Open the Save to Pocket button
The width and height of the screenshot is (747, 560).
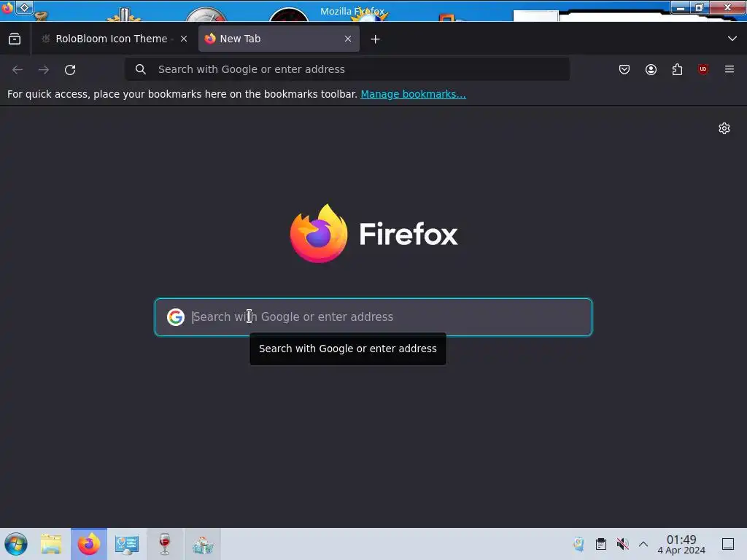[x=624, y=69]
